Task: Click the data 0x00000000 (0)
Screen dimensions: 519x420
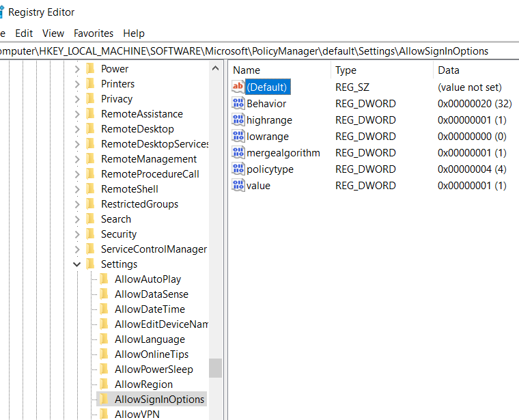Action: tap(472, 137)
